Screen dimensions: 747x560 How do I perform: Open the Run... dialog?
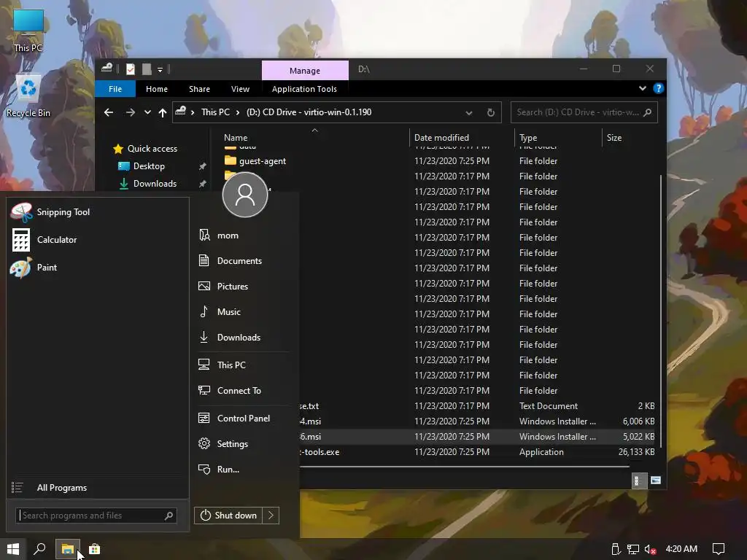(244, 469)
